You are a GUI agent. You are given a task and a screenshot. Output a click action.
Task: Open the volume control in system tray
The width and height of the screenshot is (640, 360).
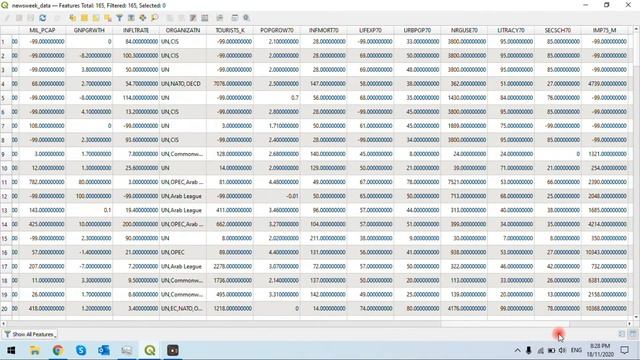click(x=562, y=350)
